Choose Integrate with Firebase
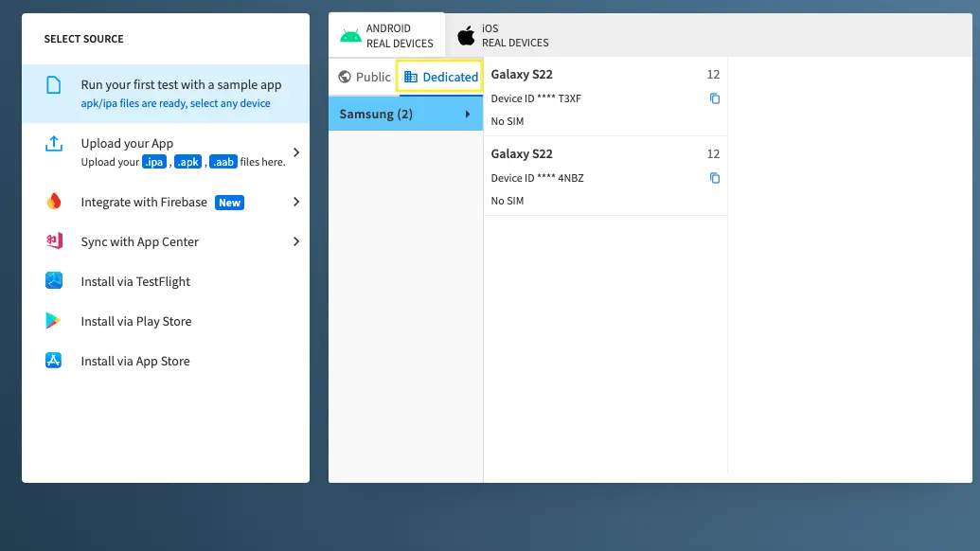The width and height of the screenshot is (980, 551). click(166, 202)
